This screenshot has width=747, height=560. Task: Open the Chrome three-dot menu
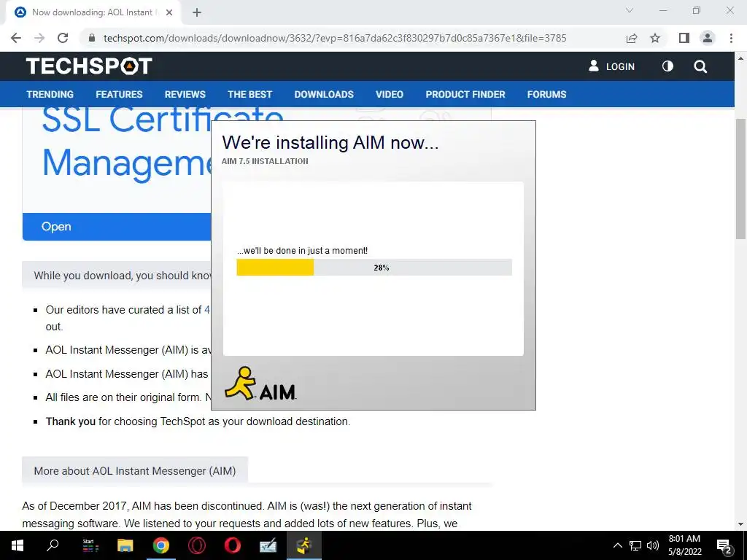click(x=731, y=38)
